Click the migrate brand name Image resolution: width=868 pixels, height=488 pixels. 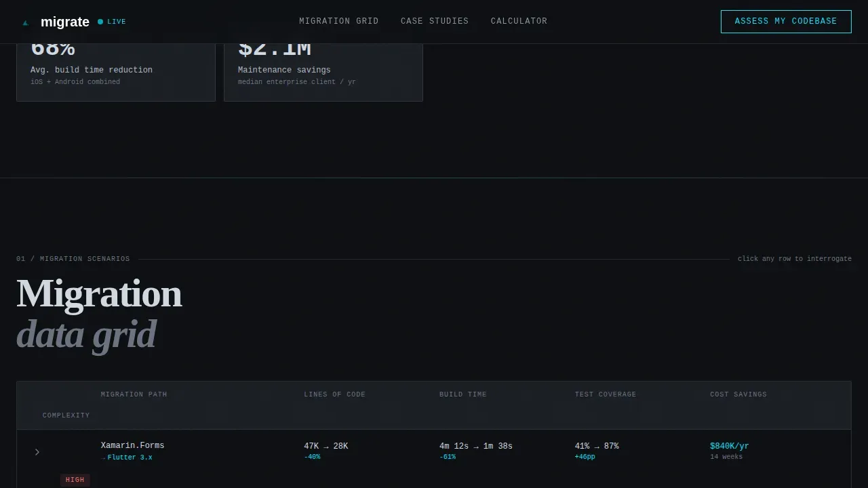tap(65, 22)
